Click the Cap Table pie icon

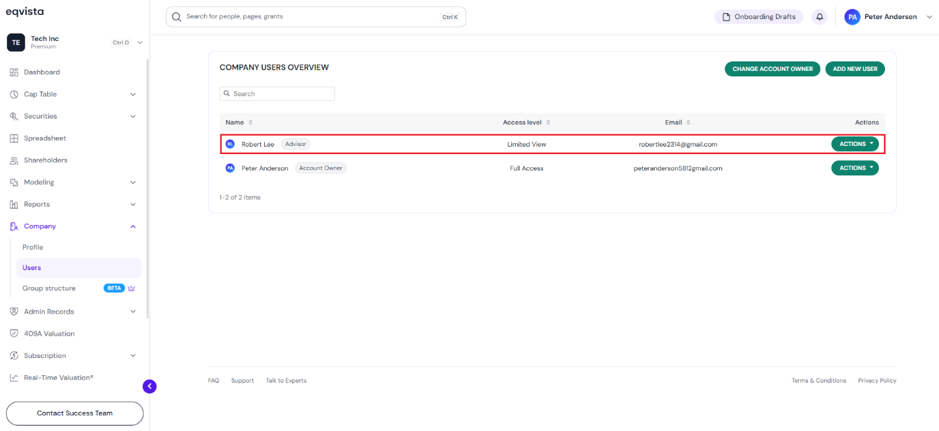(14, 95)
